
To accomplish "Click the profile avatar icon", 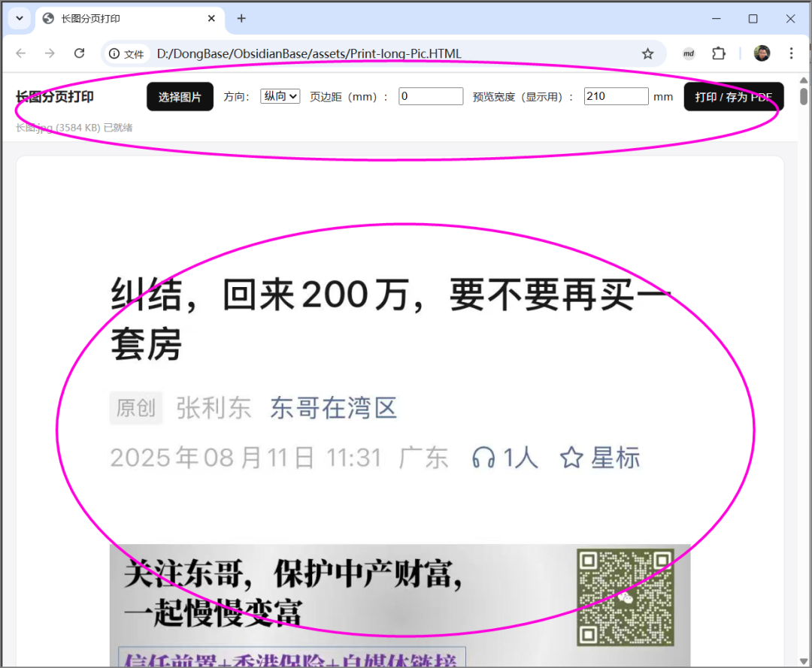I will (x=762, y=53).
